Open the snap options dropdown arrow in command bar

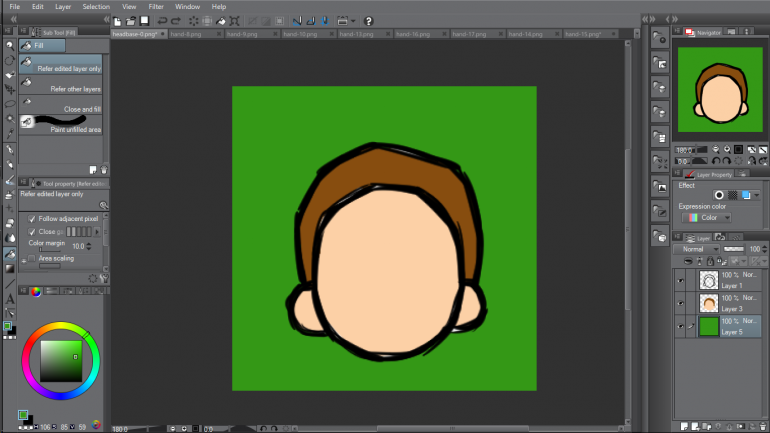click(353, 21)
